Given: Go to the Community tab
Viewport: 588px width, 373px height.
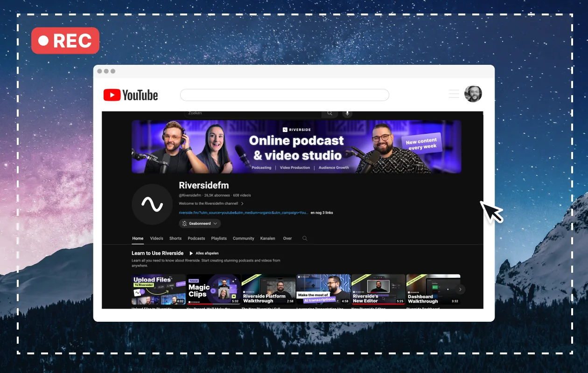Looking at the screenshot, I should click(243, 238).
